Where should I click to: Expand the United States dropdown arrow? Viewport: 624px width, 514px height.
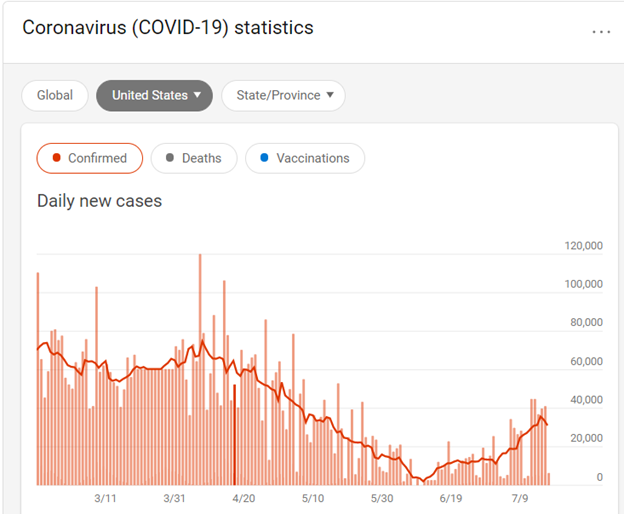198,96
